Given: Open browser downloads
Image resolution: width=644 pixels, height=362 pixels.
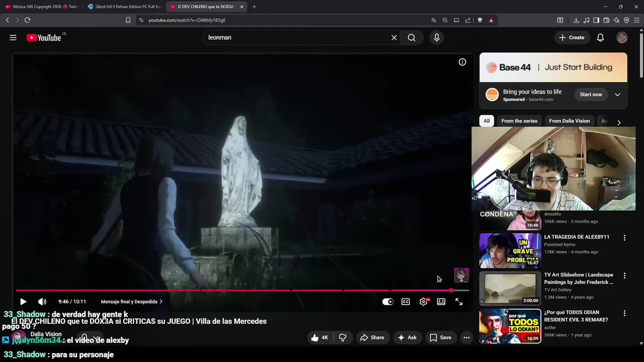Looking at the screenshot, I should pos(576,20).
